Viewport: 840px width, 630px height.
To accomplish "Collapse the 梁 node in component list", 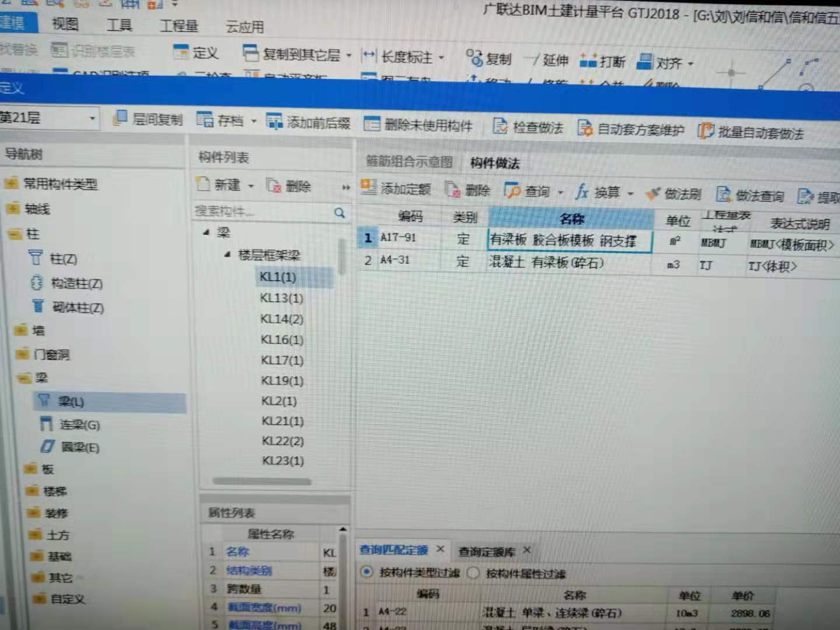I will click(206, 232).
